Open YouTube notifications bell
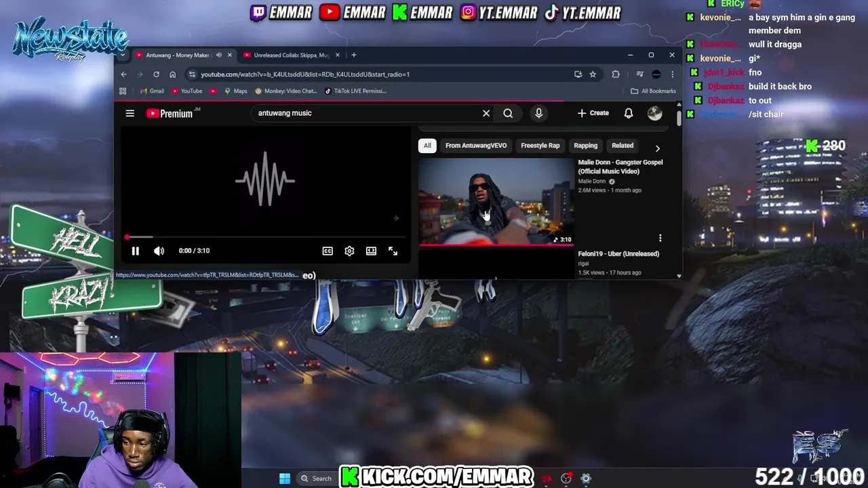Viewport: 868px width, 488px height. click(629, 113)
